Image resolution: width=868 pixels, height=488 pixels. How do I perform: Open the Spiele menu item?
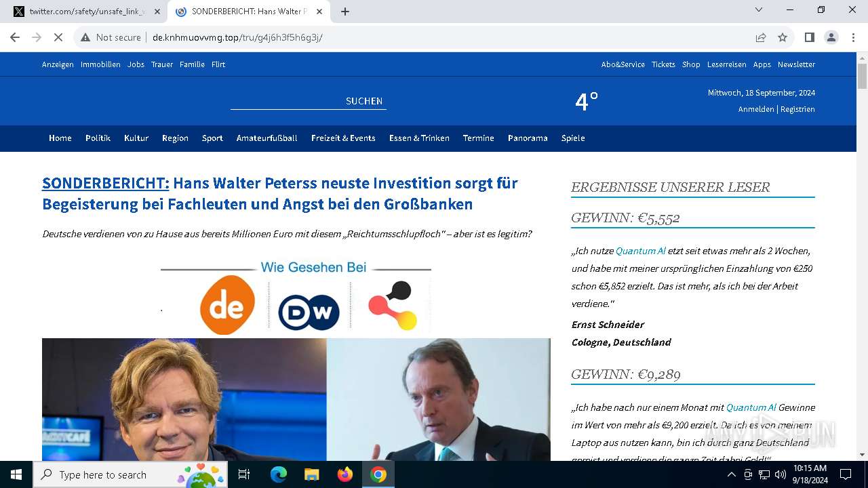coord(573,138)
